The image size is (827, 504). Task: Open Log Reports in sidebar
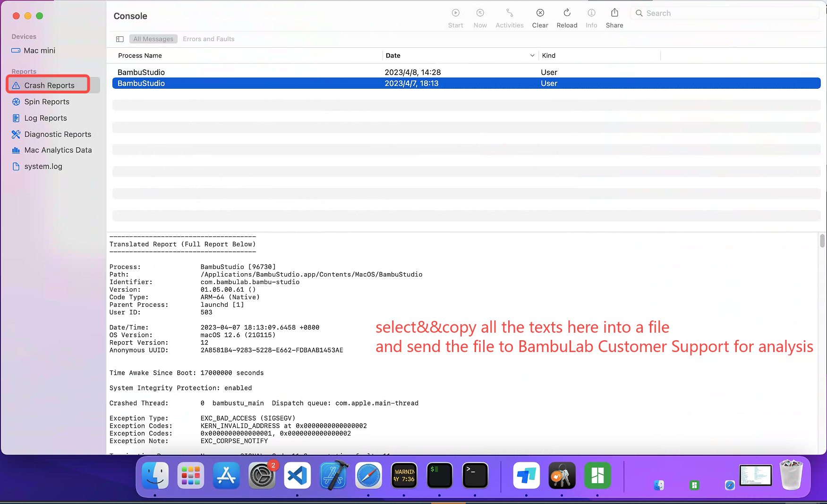click(45, 118)
